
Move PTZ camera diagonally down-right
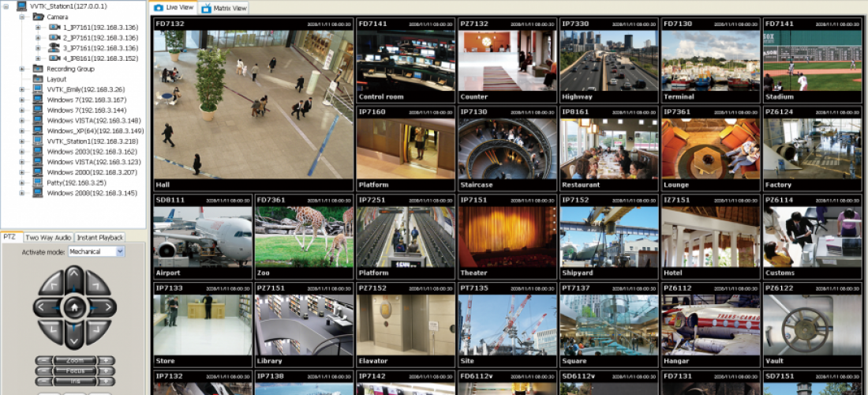click(97, 331)
